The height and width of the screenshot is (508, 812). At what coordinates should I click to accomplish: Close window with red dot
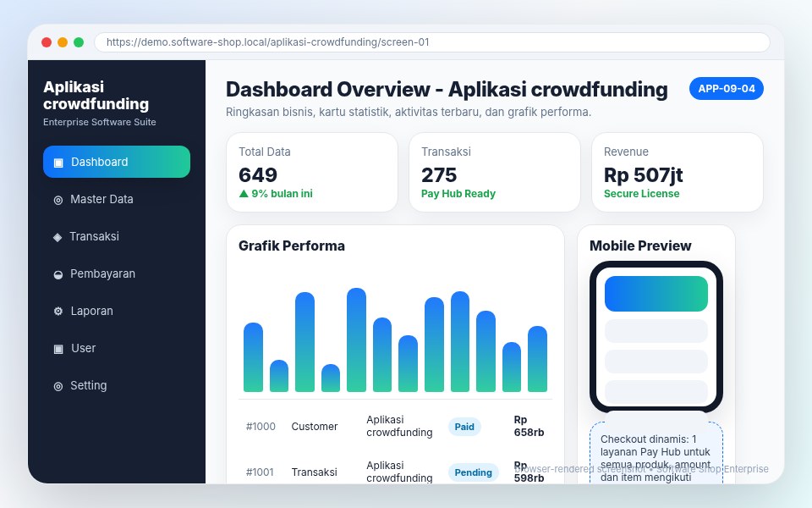47,42
